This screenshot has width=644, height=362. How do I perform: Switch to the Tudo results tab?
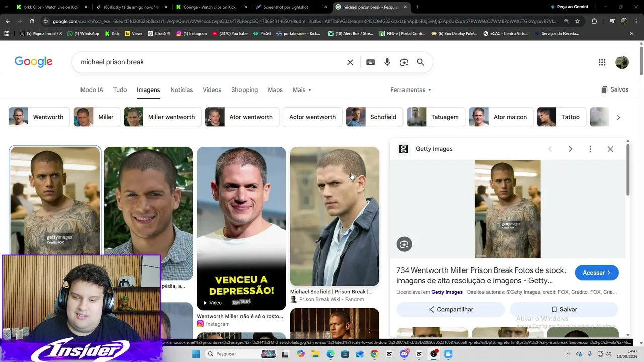click(x=120, y=89)
